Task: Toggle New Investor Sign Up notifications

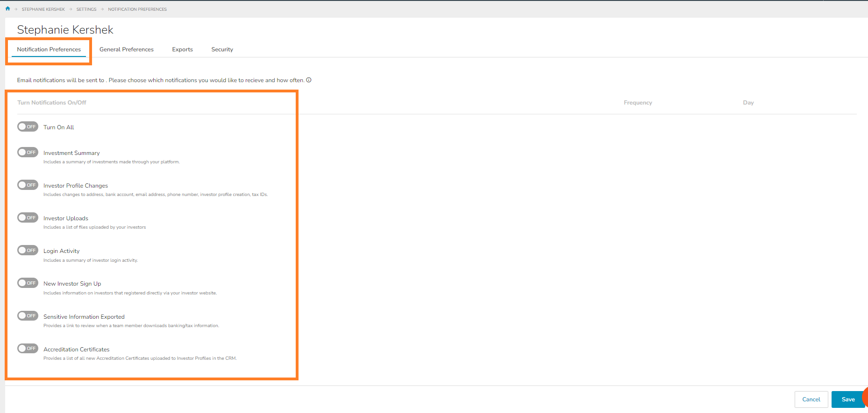Action: tap(28, 283)
